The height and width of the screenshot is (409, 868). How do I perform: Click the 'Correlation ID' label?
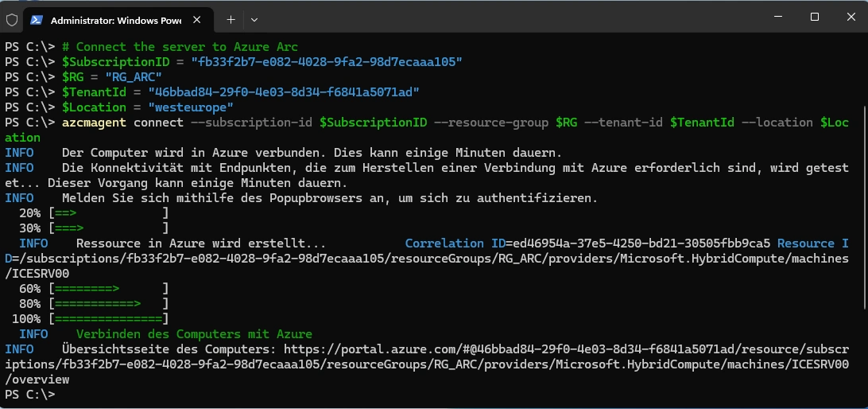(x=455, y=243)
